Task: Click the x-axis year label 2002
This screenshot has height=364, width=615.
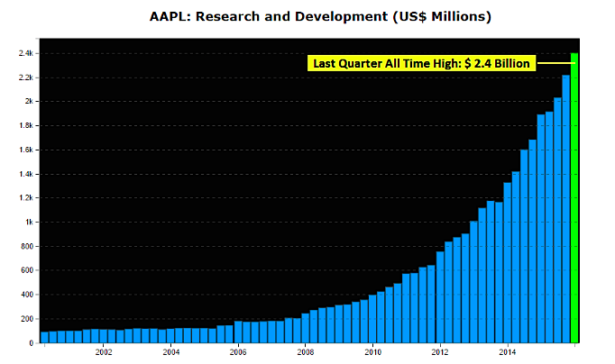Action: 104,352
